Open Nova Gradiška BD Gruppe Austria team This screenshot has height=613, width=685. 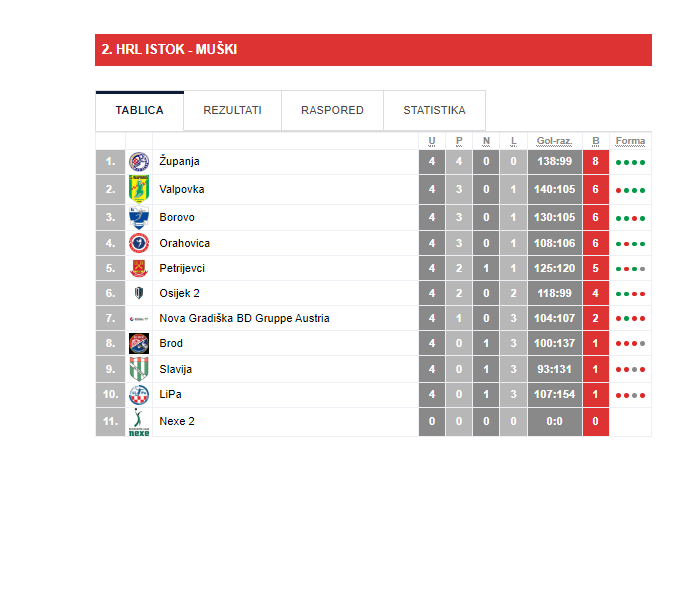tap(244, 318)
